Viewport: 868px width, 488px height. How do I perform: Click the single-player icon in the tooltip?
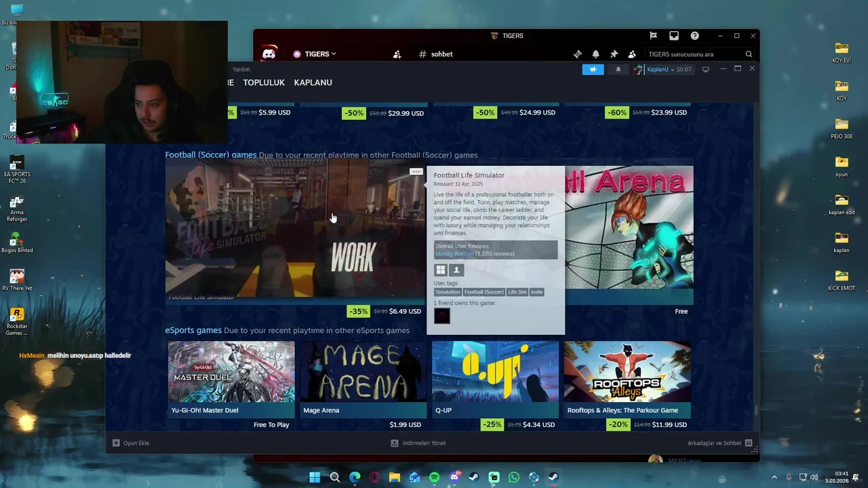tap(456, 270)
